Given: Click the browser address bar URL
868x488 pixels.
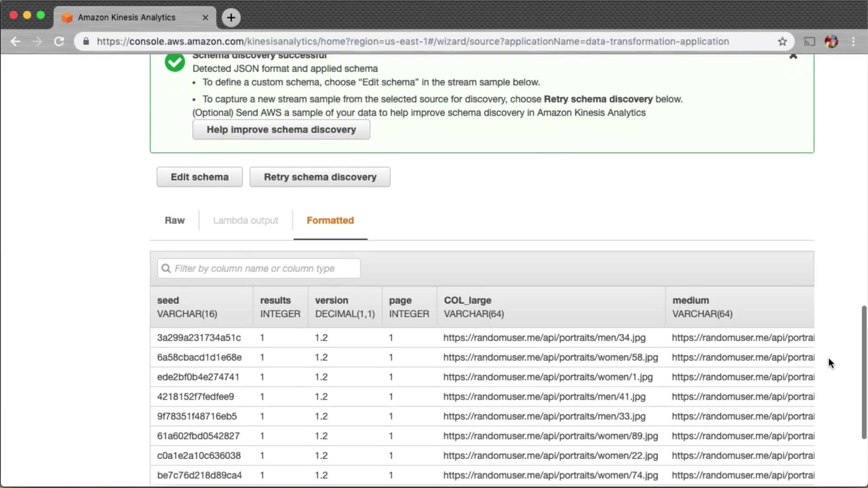Looking at the screenshot, I should tap(412, 42).
